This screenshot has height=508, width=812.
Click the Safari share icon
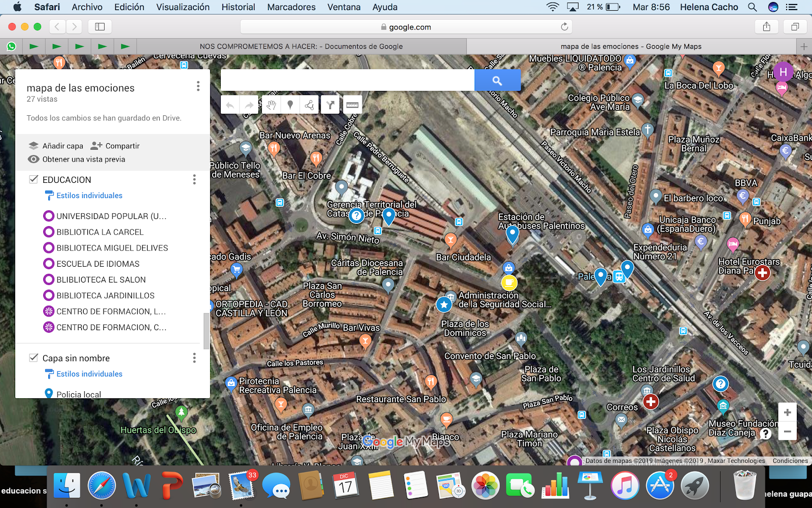(x=767, y=27)
